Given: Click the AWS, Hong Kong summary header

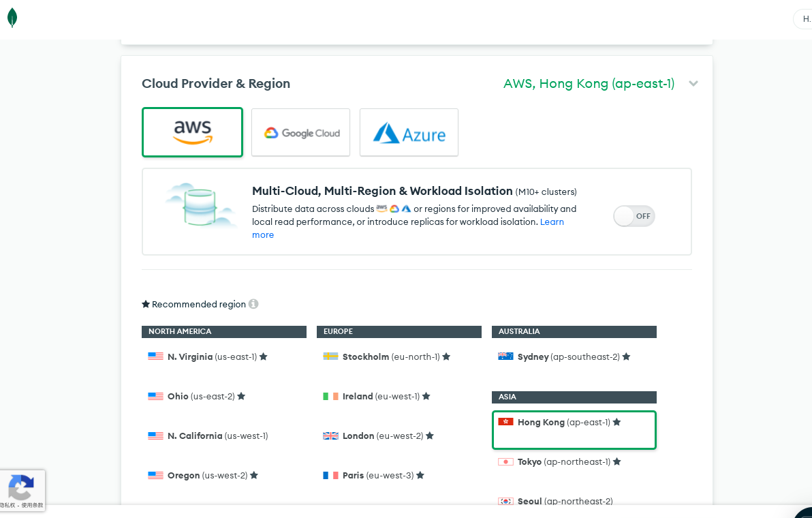Looking at the screenshot, I should pyautogui.click(x=589, y=84).
